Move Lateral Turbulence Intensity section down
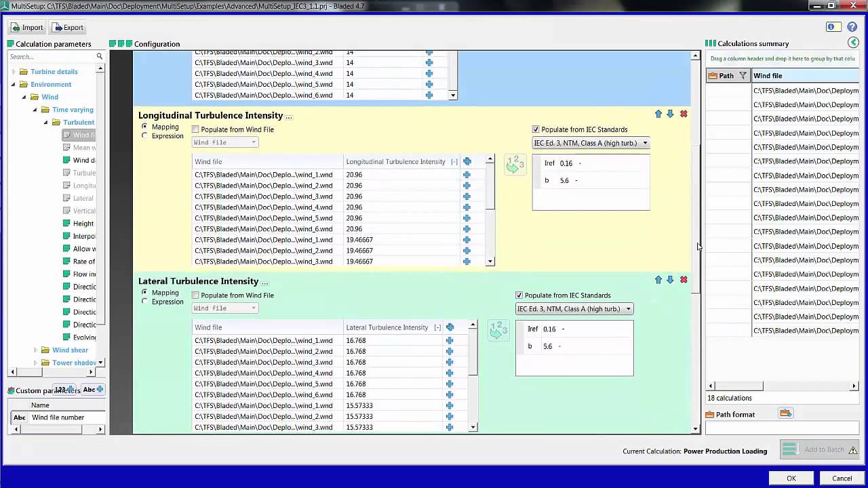This screenshot has height=488, width=868. (x=670, y=279)
